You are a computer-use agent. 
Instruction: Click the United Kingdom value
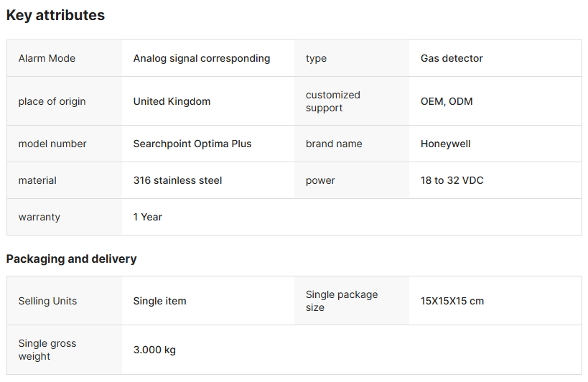pyautogui.click(x=172, y=101)
